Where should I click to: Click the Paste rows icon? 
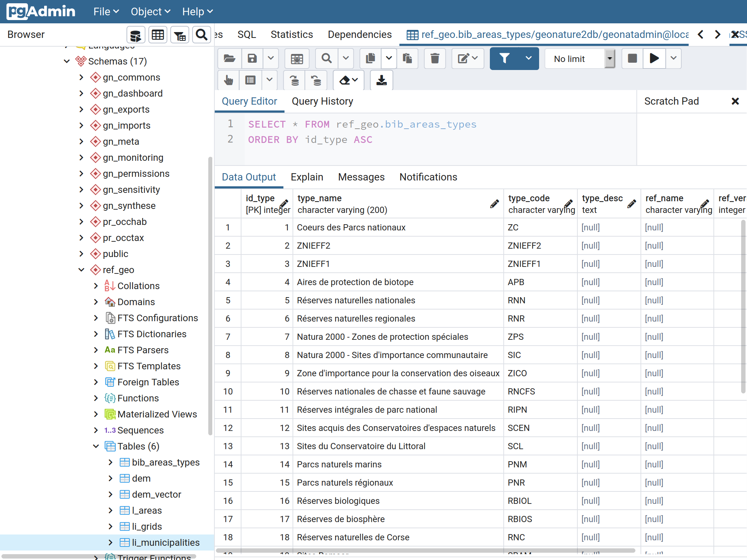click(407, 58)
